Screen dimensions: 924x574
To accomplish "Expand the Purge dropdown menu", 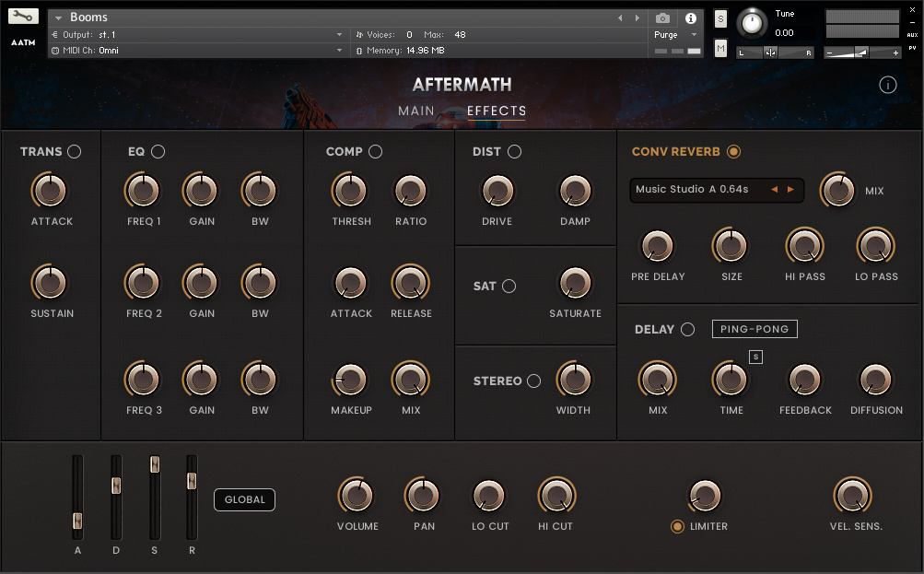I will 694,35.
